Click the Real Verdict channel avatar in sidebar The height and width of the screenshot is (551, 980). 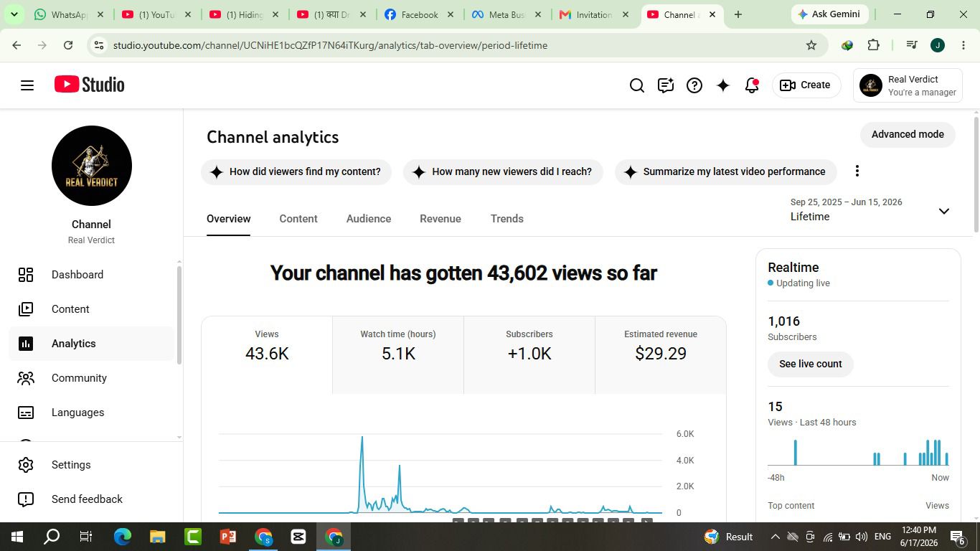coord(92,166)
